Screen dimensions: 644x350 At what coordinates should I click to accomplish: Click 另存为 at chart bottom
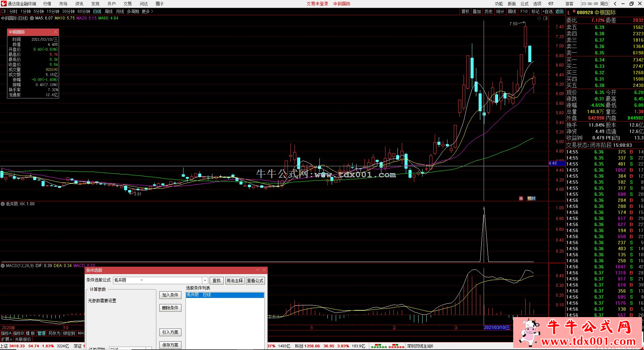coord(54,333)
